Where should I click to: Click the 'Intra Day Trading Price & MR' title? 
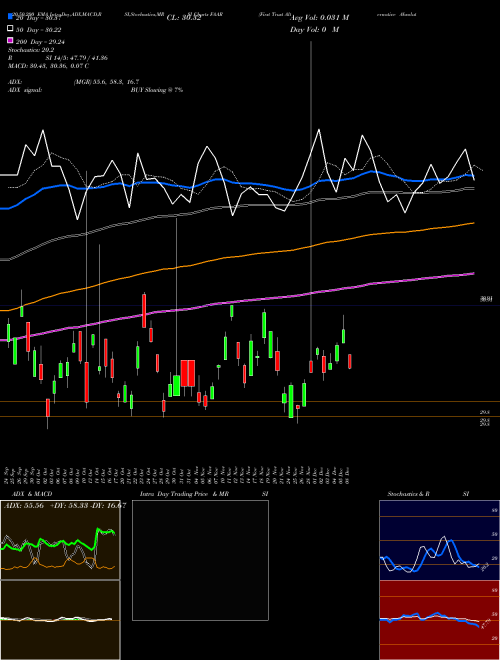tap(184, 494)
